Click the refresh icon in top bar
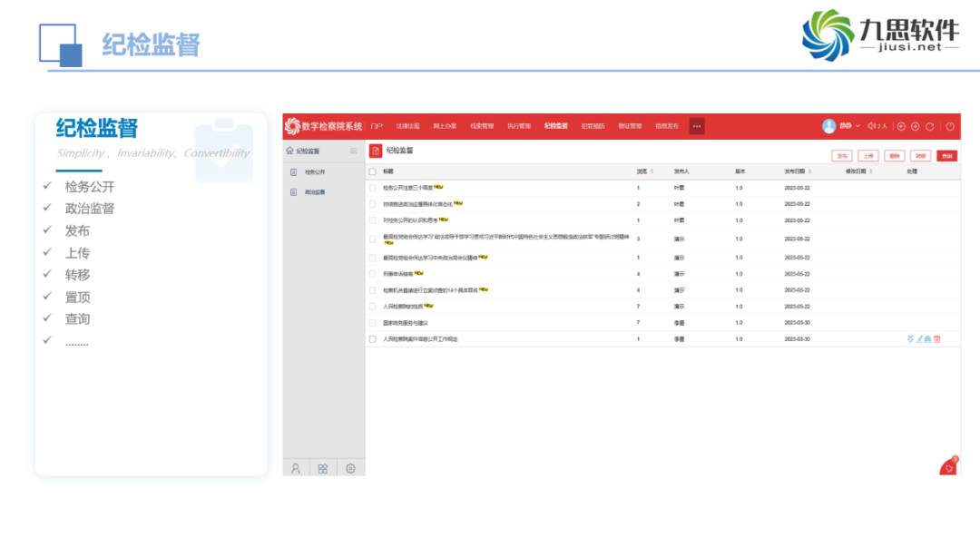This screenshot has width=980, height=547. 929,126
